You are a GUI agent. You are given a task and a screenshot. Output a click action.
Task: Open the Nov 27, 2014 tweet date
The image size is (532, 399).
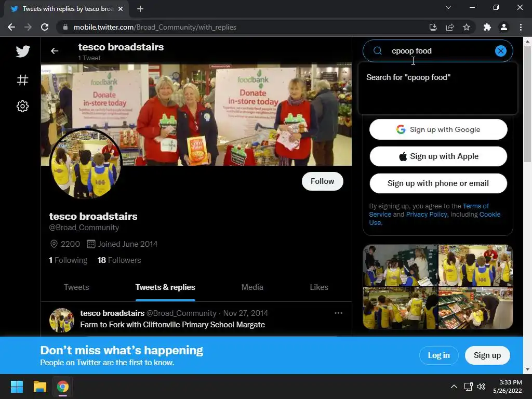[x=245, y=313]
